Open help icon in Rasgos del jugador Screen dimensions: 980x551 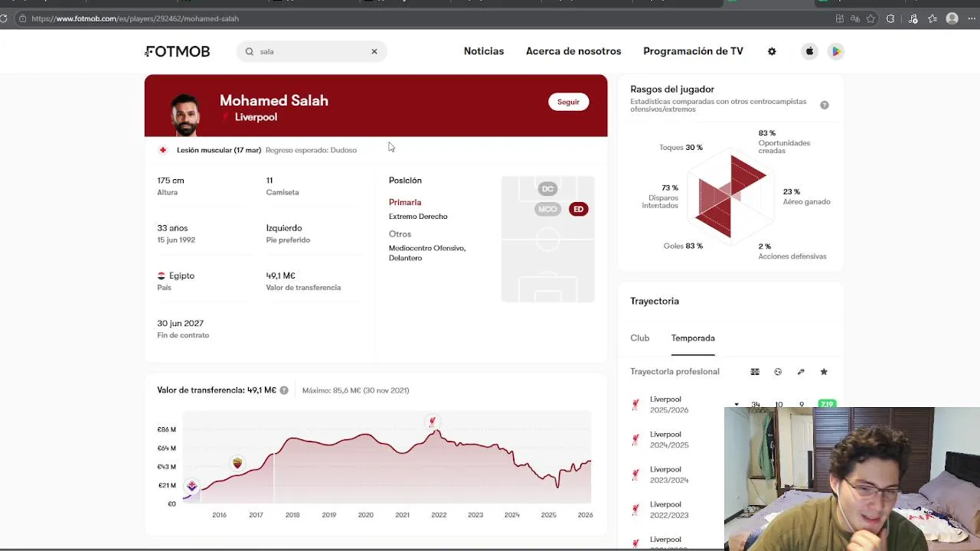(825, 105)
